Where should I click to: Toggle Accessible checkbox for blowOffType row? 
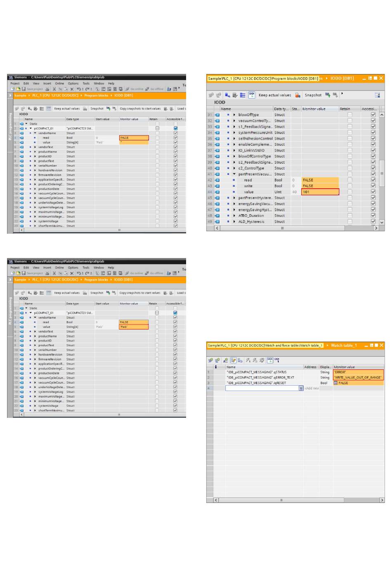coord(373,115)
